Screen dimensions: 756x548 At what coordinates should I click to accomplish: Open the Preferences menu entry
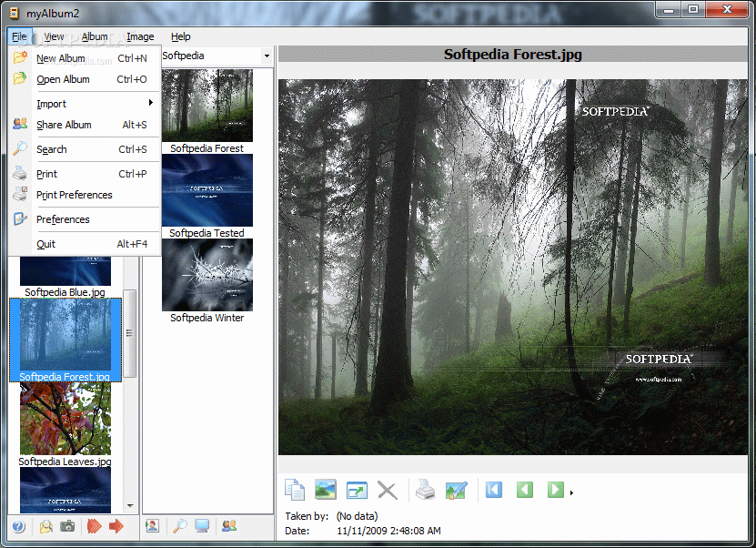[85, 219]
